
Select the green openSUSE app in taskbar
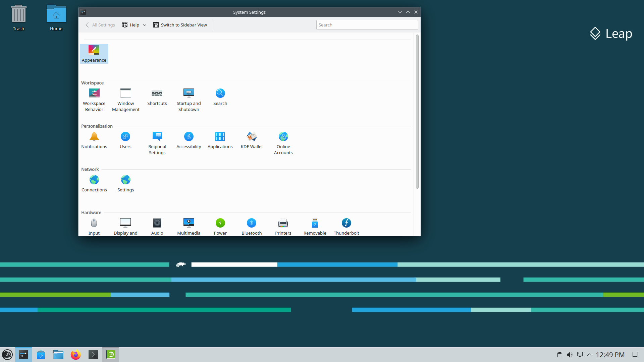(111, 355)
